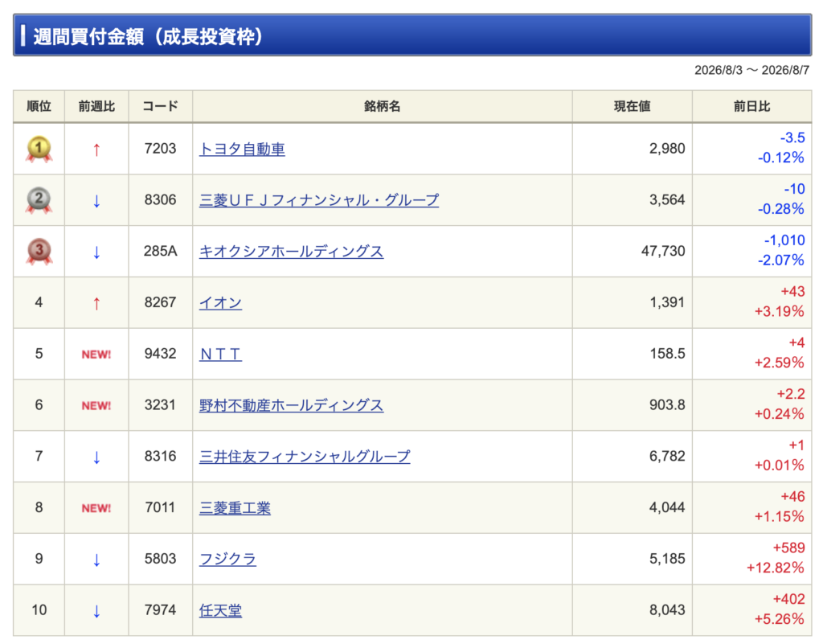The height and width of the screenshot is (644, 823).
Task: Click current price 47,730
Action: pyautogui.click(x=663, y=251)
